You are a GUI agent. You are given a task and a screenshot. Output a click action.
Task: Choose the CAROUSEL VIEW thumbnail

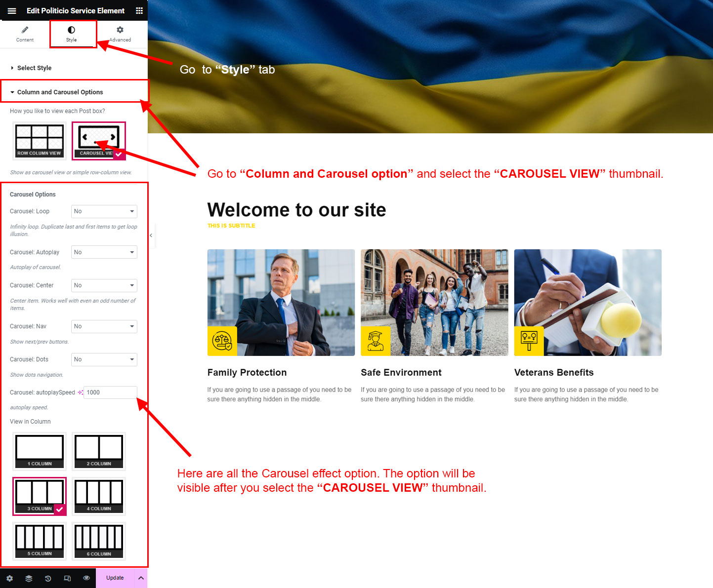99,141
